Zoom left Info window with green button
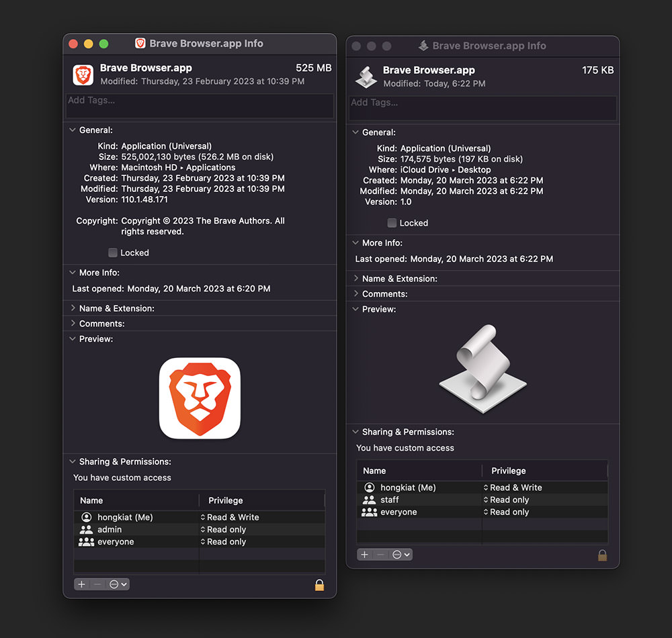This screenshot has height=638, width=672. coord(103,44)
